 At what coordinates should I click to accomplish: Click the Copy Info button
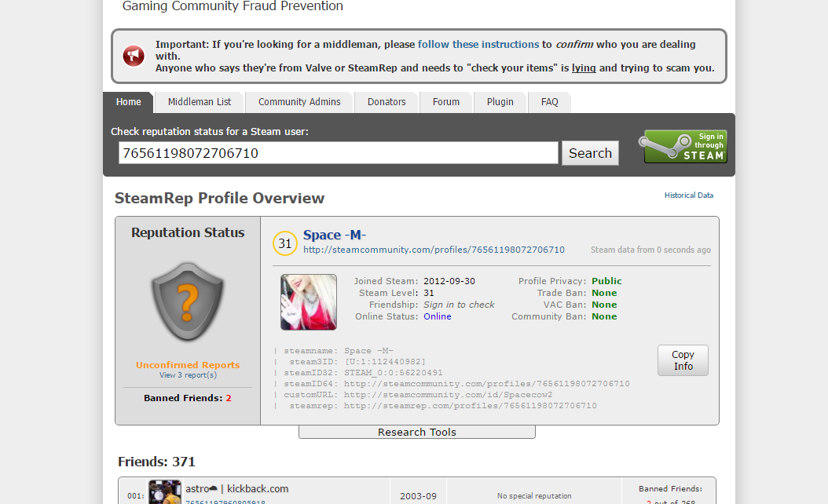pyautogui.click(x=683, y=360)
